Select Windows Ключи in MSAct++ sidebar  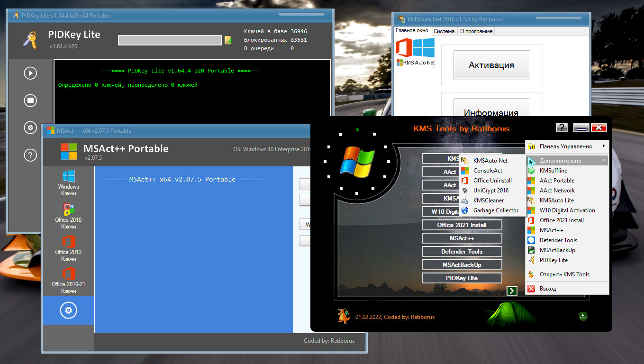(x=69, y=183)
